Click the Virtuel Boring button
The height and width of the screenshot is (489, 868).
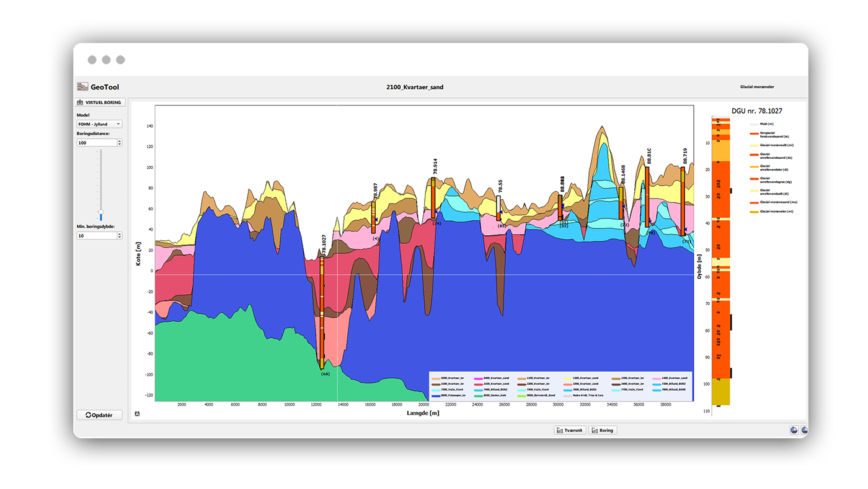click(x=99, y=102)
